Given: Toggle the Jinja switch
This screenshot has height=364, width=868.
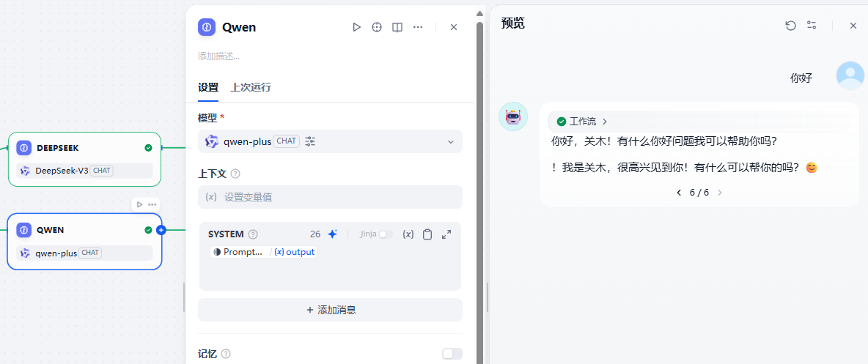Looking at the screenshot, I should pos(386,234).
